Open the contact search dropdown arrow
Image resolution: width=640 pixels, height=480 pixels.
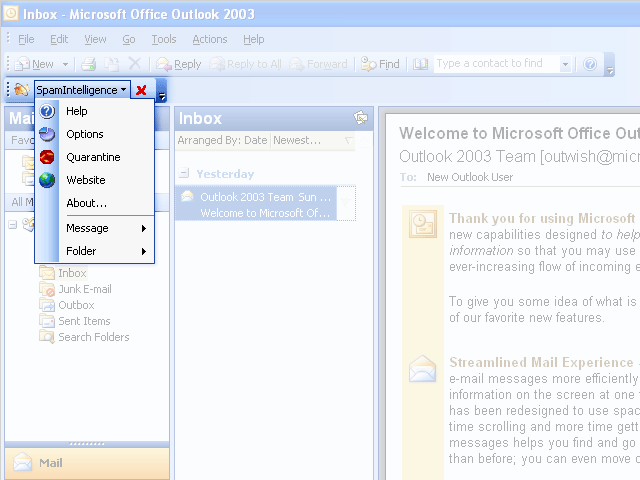pyautogui.click(x=565, y=64)
